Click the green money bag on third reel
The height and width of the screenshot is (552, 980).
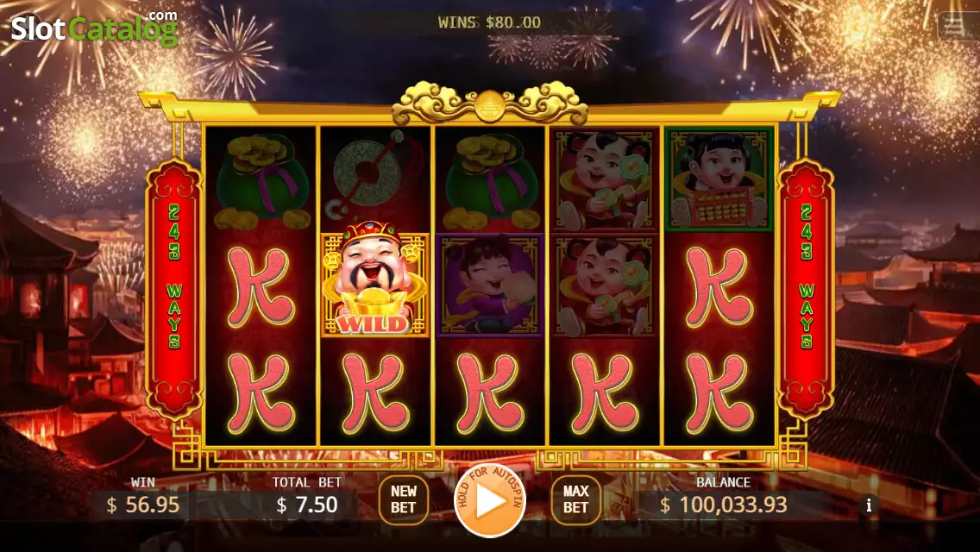click(491, 181)
